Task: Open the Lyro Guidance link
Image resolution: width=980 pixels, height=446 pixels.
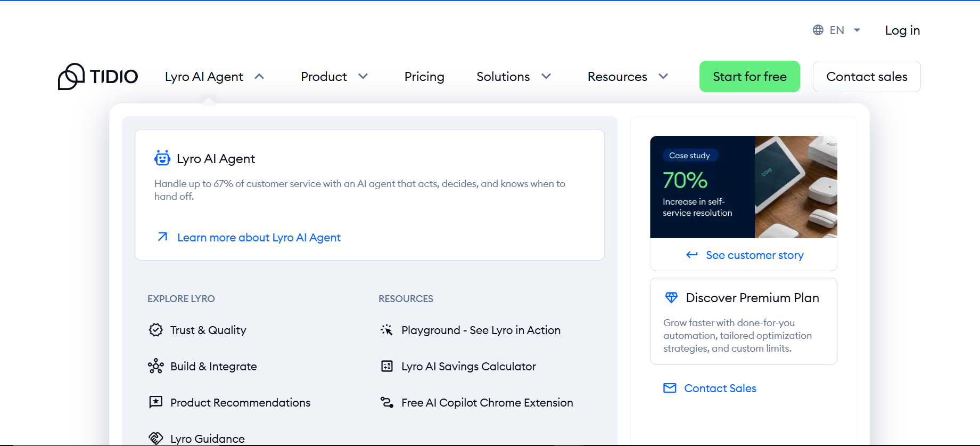Action: coord(208,439)
